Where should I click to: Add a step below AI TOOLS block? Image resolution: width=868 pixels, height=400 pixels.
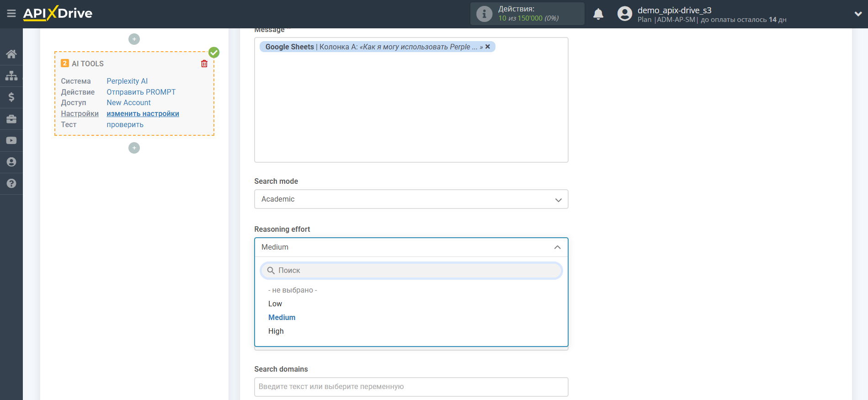pyautogui.click(x=134, y=148)
